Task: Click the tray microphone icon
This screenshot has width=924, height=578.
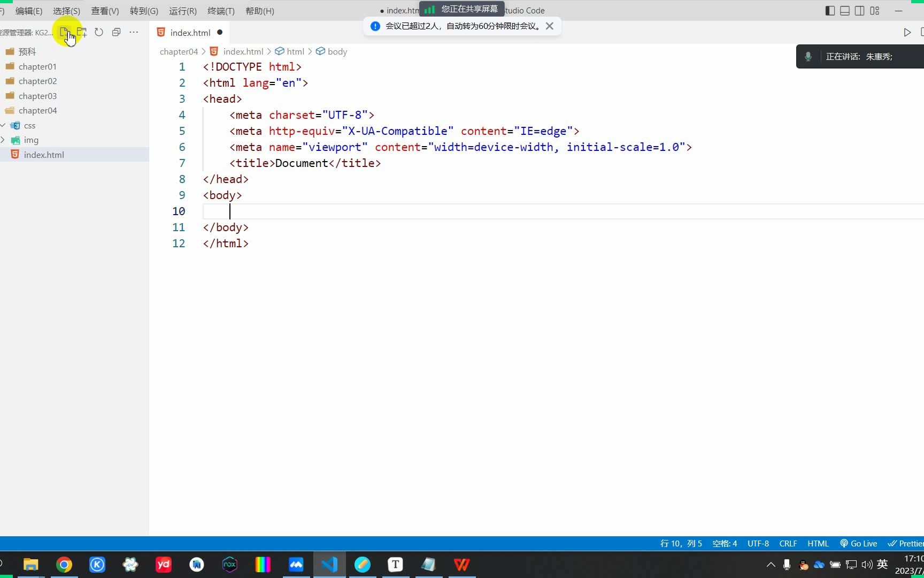Action: 787,564
